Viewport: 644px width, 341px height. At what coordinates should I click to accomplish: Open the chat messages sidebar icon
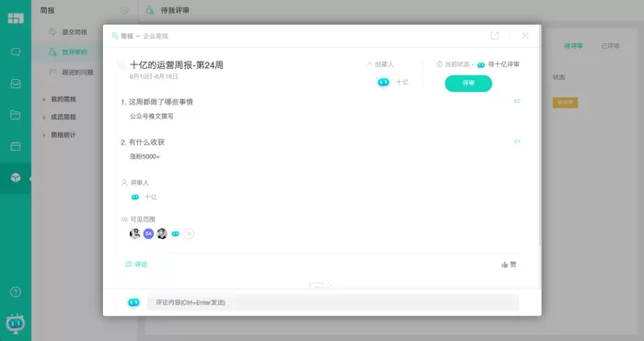coord(16,52)
